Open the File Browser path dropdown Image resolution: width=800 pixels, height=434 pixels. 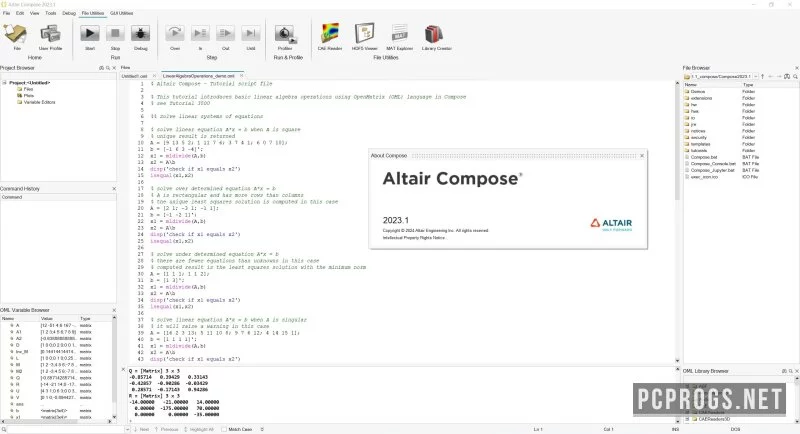(x=756, y=76)
